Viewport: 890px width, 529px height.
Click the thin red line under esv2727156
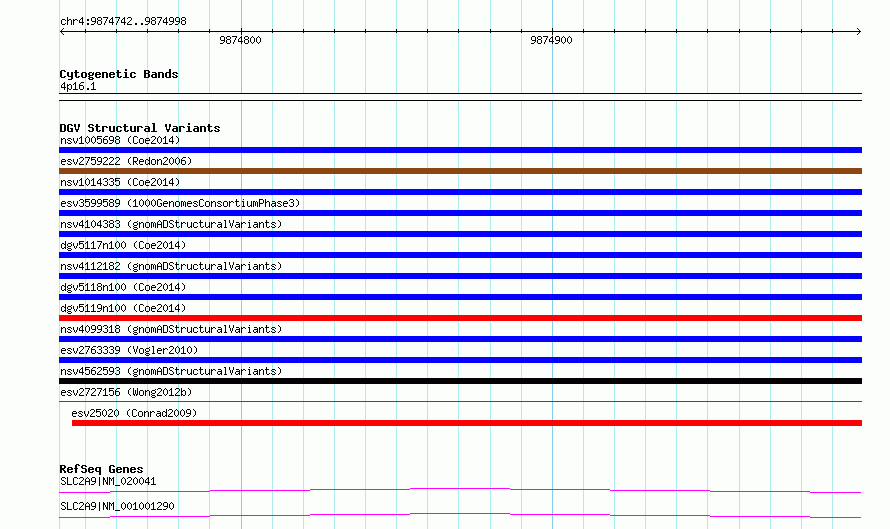pos(460,402)
